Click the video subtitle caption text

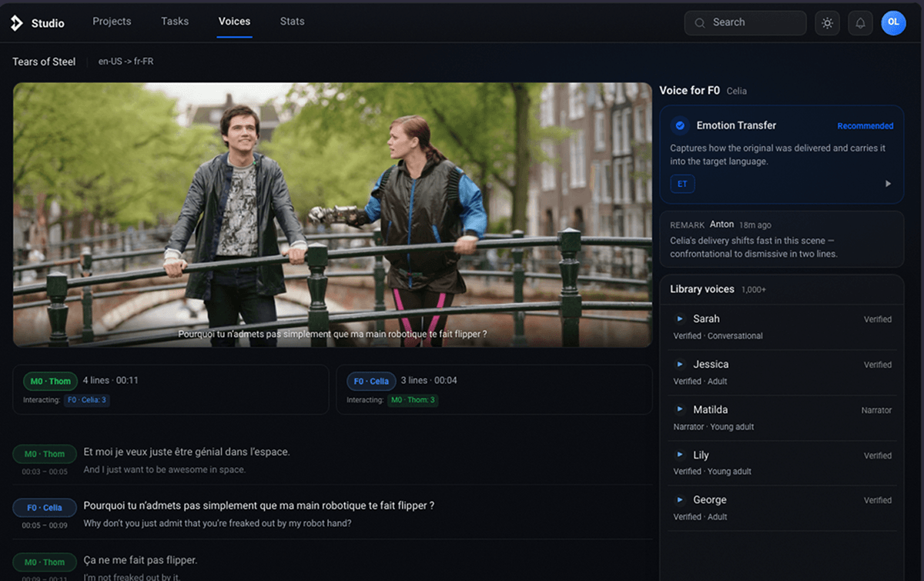point(333,334)
